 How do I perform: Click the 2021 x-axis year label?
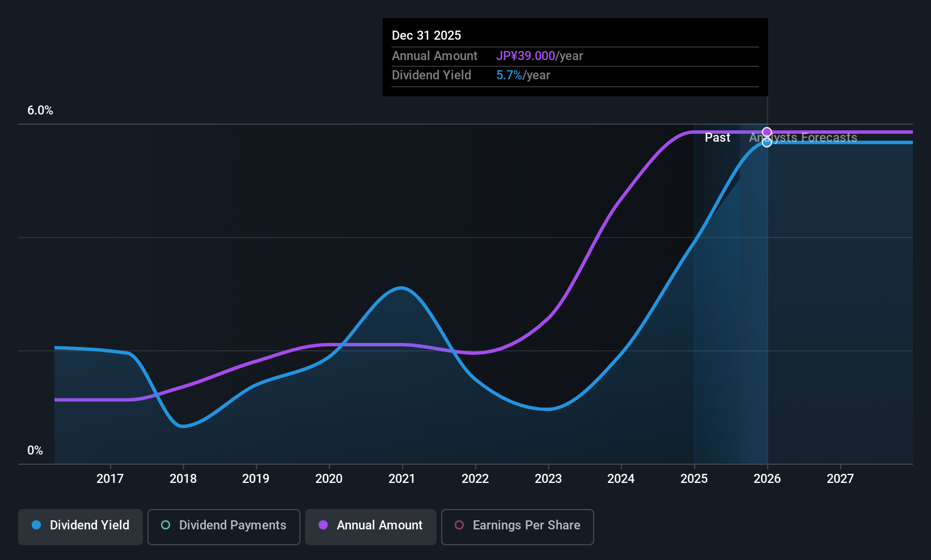click(401, 479)
